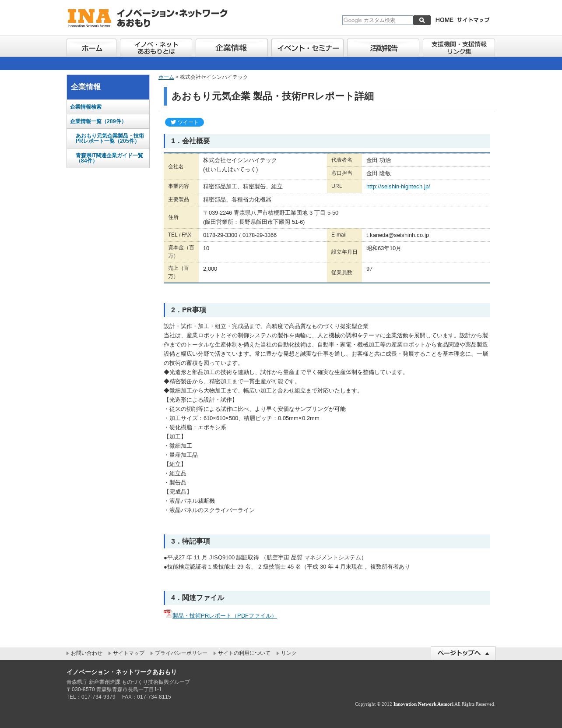The image size is (562, 728).
Task: Open 企業情報検索 in sidebar
Action: tap(108, 107)
